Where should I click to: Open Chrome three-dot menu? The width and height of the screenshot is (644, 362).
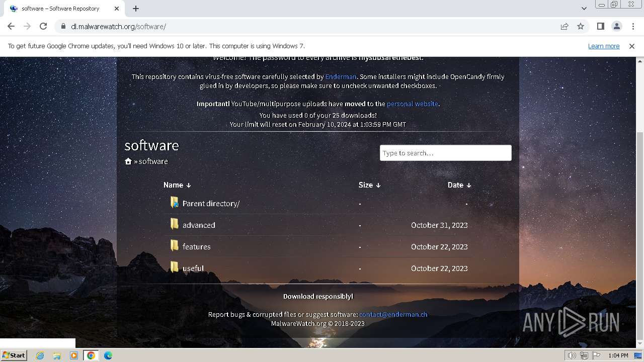pos(633,26)
